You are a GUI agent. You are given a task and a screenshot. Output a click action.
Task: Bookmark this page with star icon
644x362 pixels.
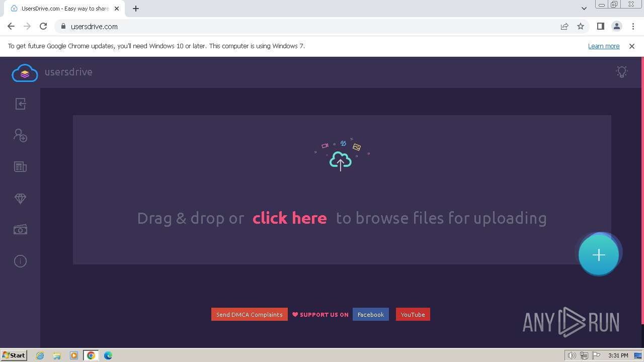(581, 26)
